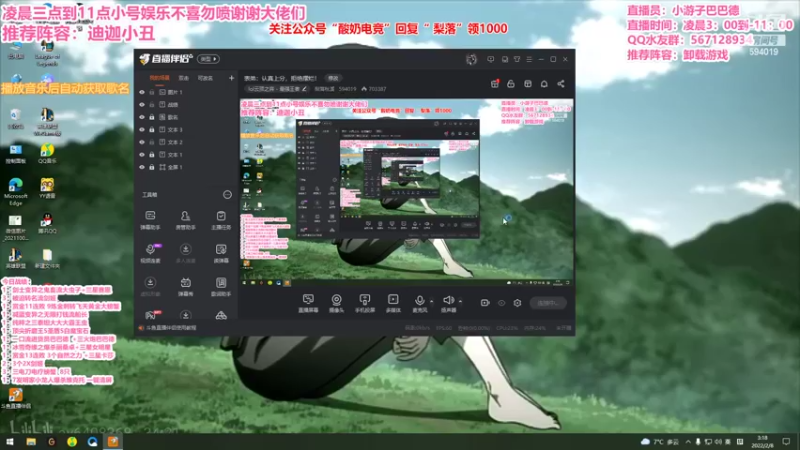Screen dimensions: 800x450
Task: Click the padlock icon above the preview
Action: coord(511,84)
